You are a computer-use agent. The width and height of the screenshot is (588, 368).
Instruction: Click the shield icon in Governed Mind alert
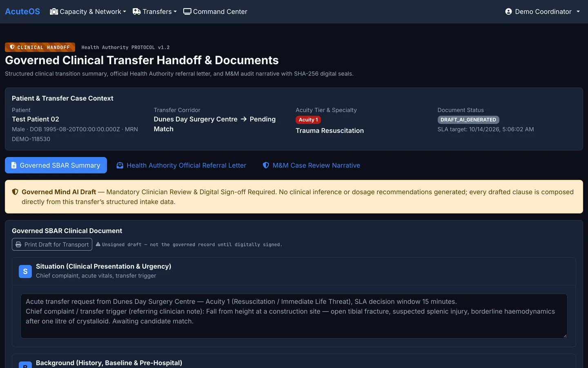pos(15,192)
